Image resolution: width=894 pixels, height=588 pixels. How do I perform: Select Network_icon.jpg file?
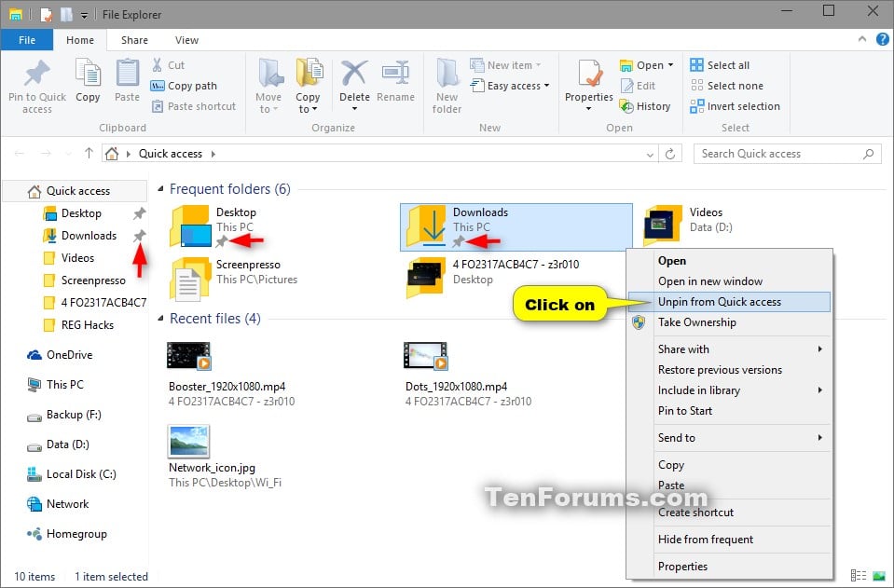tap(225, 457)
